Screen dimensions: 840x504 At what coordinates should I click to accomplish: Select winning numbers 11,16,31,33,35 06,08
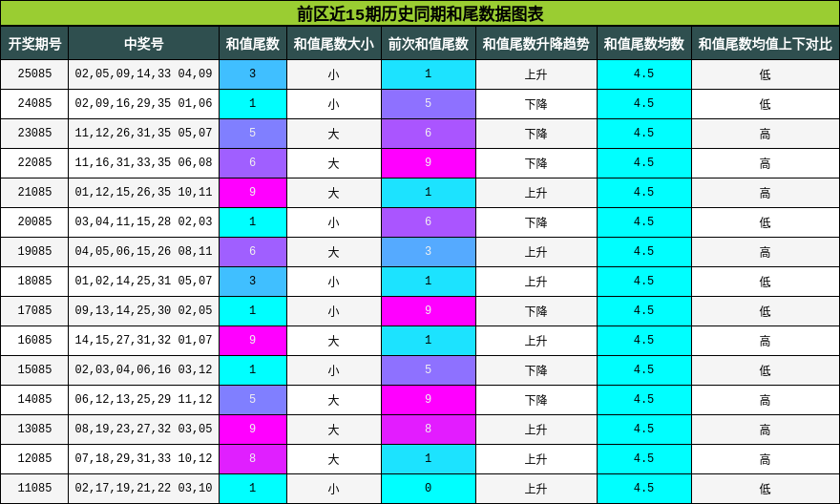tap(143, 162)
